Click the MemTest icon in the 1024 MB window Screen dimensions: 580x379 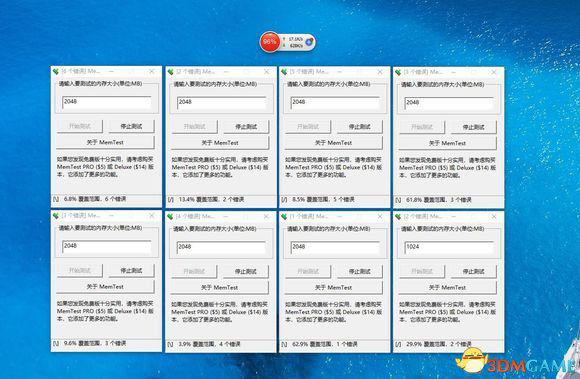[x=398, y=217]
